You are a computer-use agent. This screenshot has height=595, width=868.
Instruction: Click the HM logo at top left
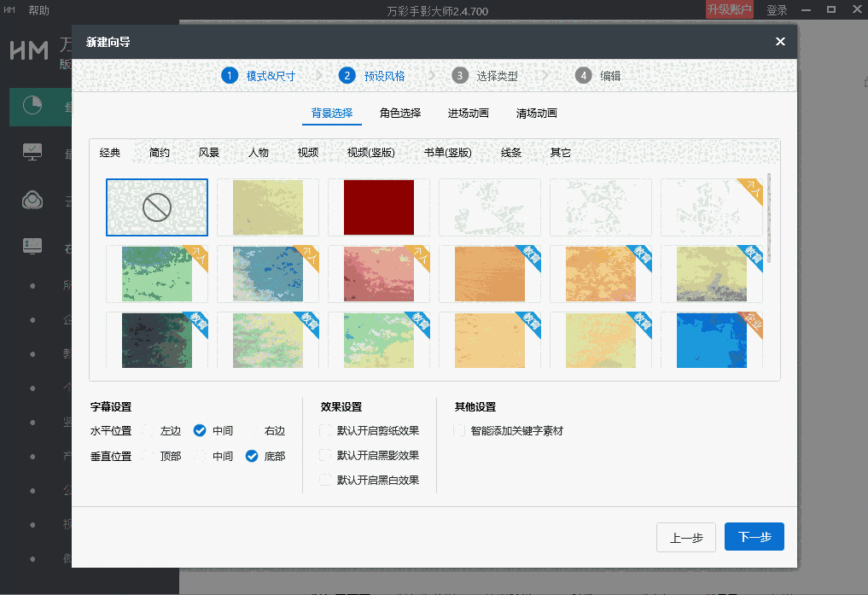29,50
